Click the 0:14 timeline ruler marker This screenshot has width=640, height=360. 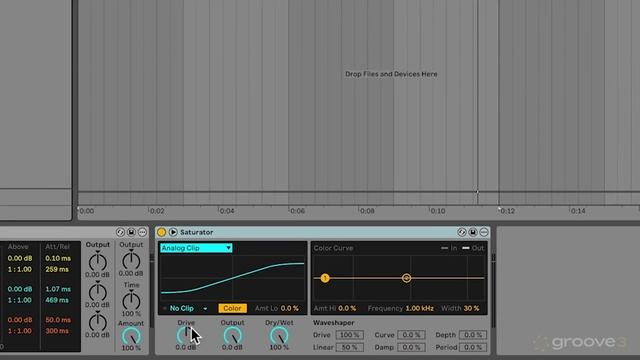pos(578,211)
